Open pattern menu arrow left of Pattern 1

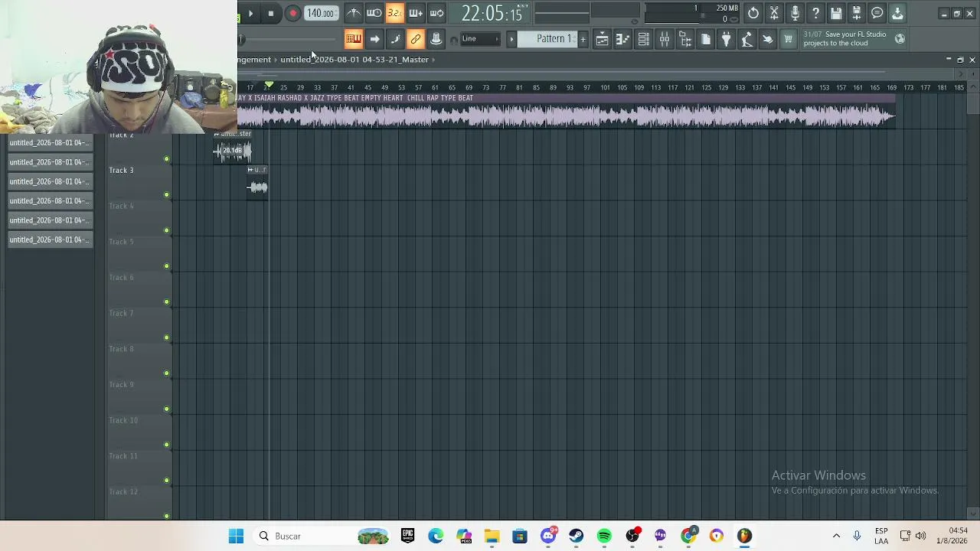[511, 39]
